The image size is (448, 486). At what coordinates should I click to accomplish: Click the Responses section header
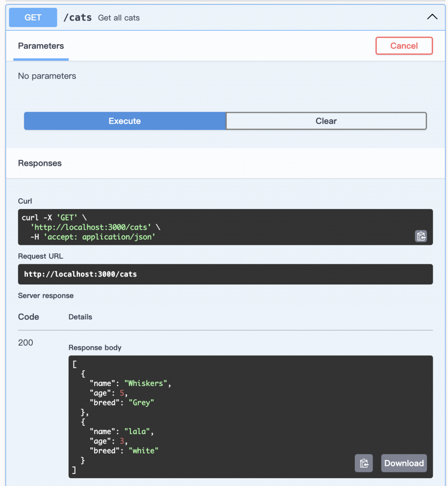(40, 163)
